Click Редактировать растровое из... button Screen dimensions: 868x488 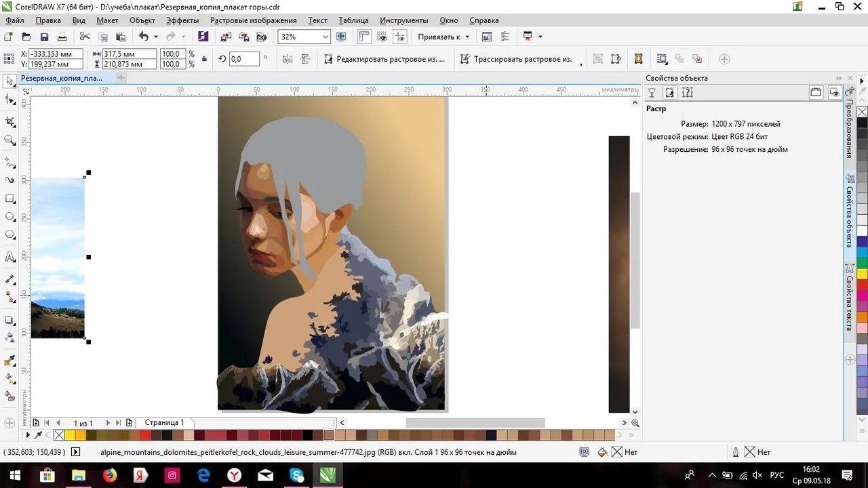click(x=384, y=59)
